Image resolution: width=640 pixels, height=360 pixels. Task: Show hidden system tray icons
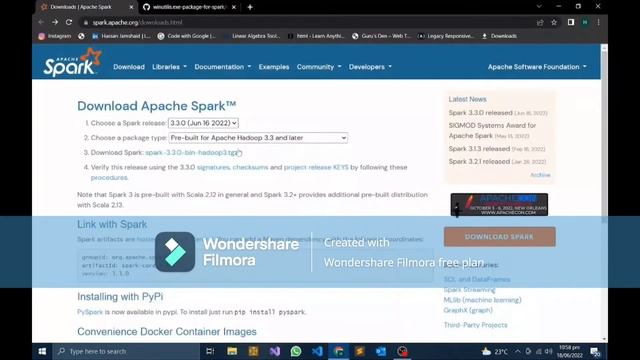(x=518, y=351)
